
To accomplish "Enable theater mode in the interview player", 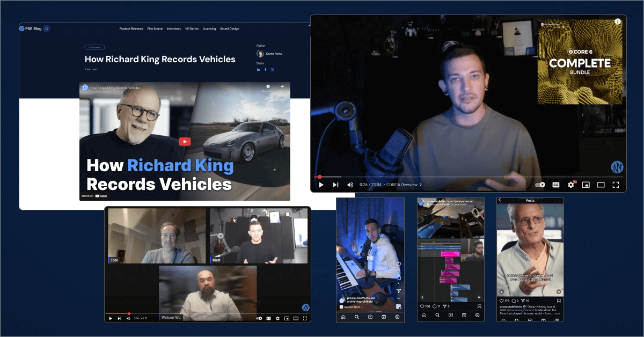I will point(296,318).
